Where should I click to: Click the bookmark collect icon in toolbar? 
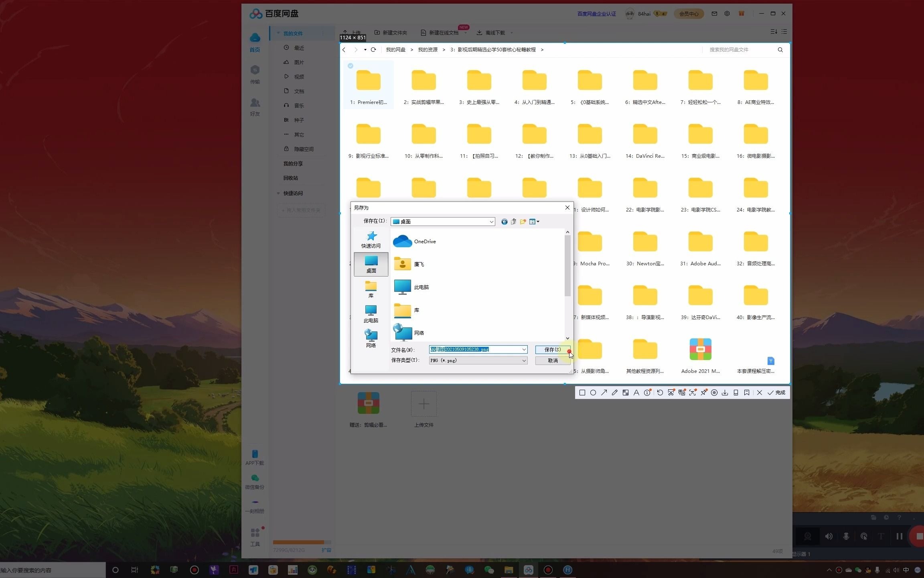tap(747, 393)
